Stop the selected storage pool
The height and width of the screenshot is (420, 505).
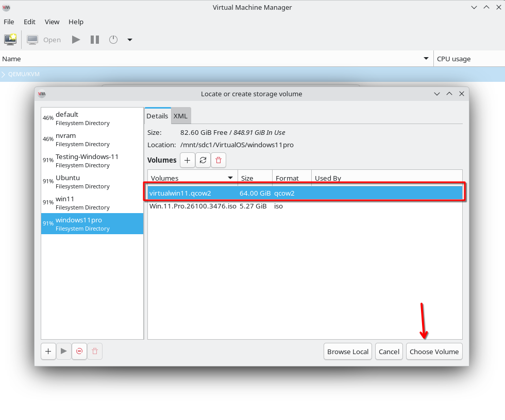79,351
